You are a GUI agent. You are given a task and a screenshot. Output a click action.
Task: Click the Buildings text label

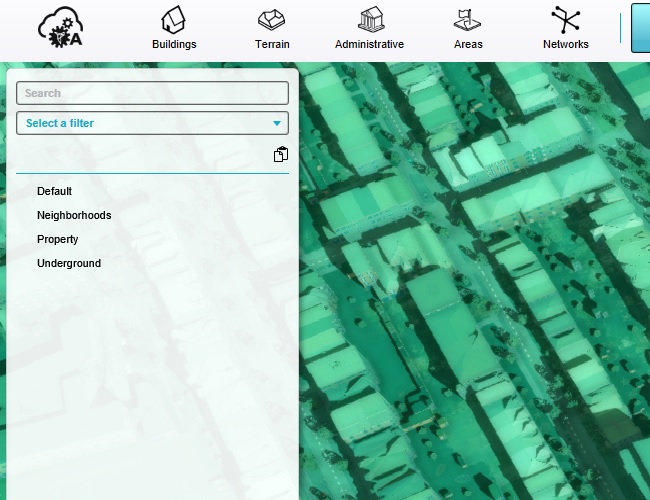pos(174,44)
